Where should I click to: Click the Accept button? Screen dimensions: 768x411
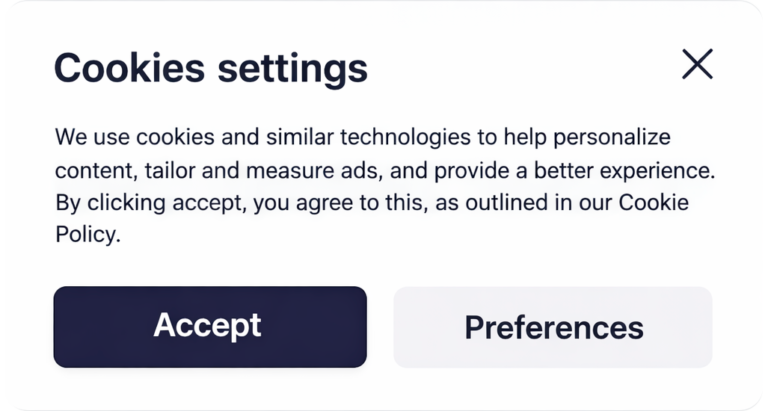[x=210, y=327]
